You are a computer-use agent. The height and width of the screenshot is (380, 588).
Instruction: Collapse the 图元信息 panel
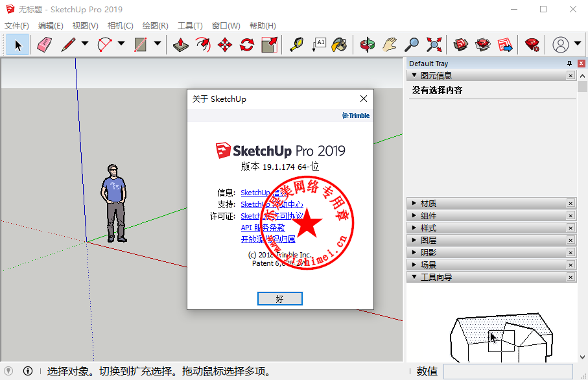coord(414,75)
